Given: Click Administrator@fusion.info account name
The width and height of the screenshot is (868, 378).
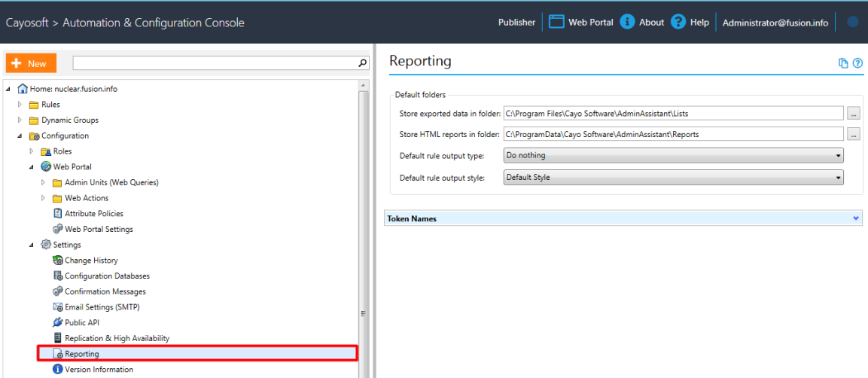Looking at the screenshot, I should click(x=775, y=23).
